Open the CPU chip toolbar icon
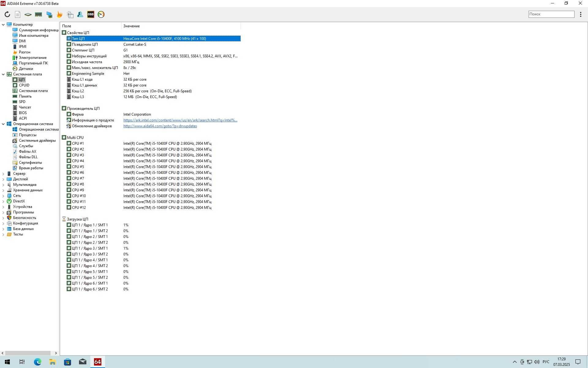The height and width of the screenshot is (368, 588). point(28,14)
